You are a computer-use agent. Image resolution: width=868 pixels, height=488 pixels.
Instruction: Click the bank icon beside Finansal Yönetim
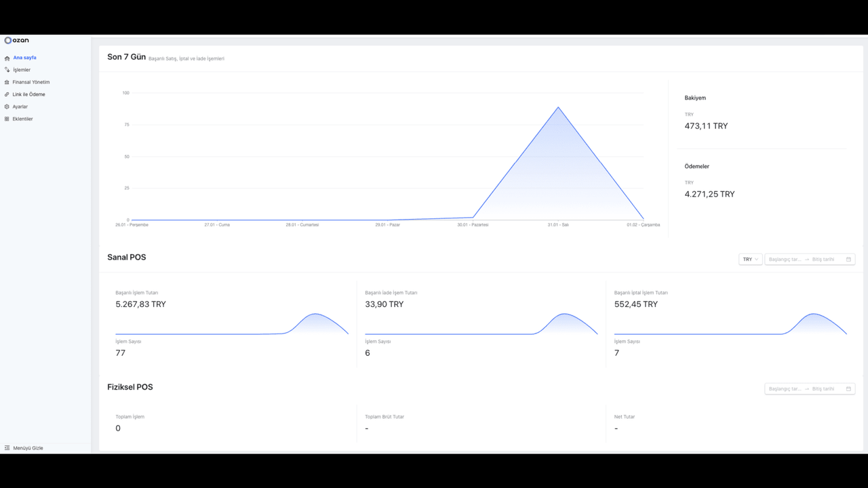7,82
